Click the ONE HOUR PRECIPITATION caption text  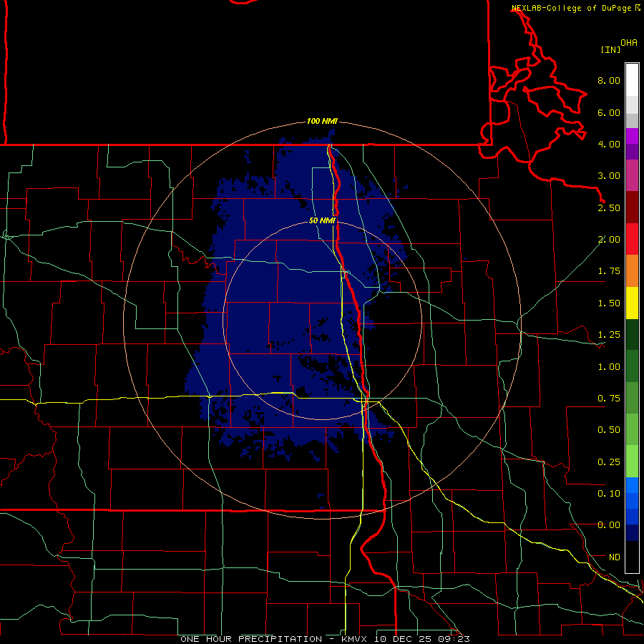251,639
